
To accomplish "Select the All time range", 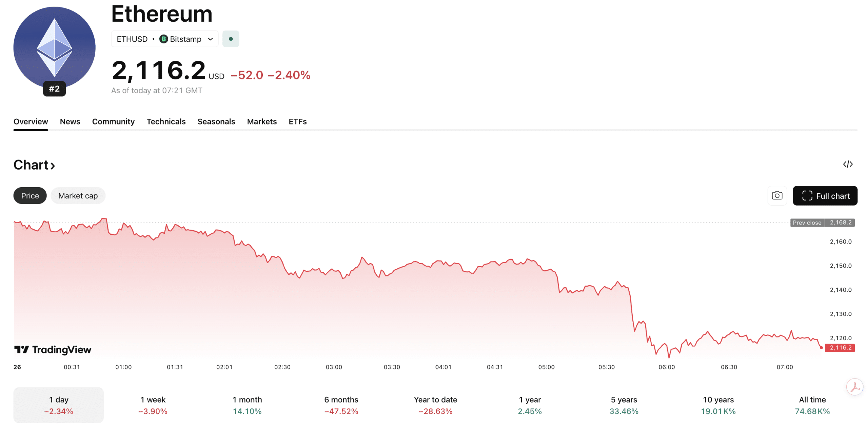I will (812, 405).
